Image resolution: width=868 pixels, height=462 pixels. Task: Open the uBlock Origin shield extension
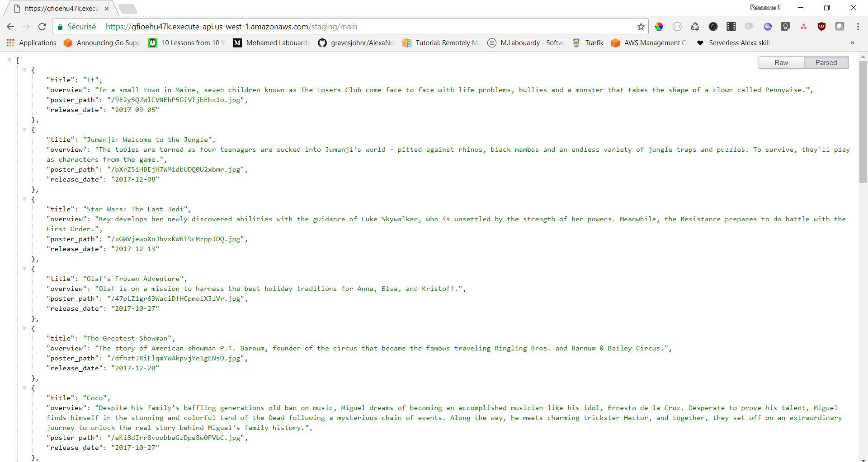click(821, 27)
